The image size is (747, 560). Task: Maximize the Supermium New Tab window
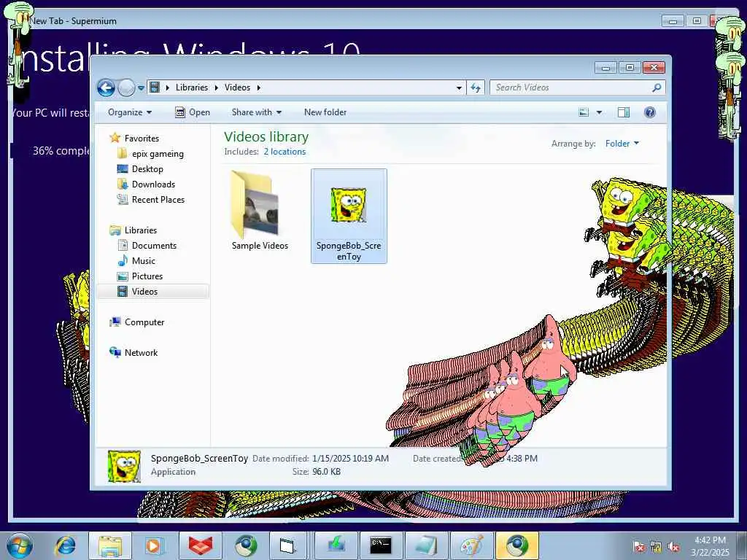(x=697, y=21)
